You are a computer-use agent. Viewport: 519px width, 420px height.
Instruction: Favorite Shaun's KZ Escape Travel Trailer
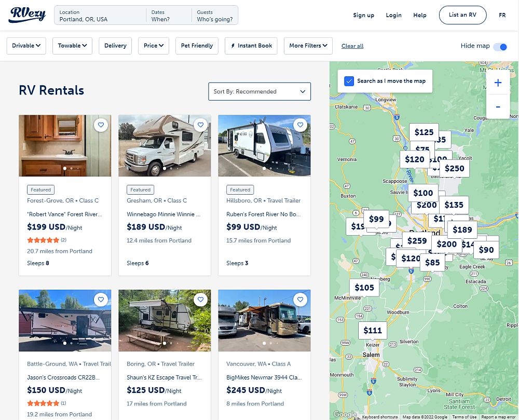click(x=200, y=300)
